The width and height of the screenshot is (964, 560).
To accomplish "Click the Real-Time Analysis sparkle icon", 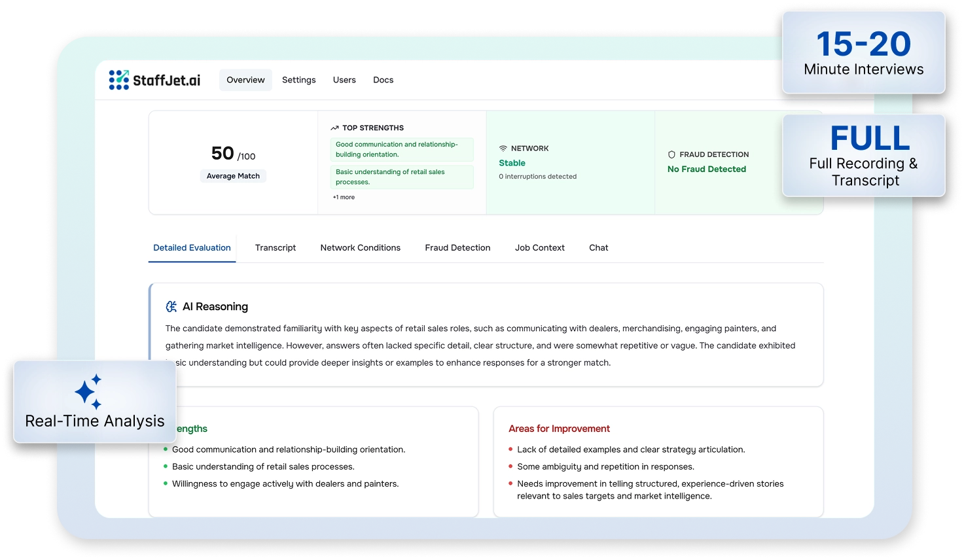I will (x=88, y=391).
